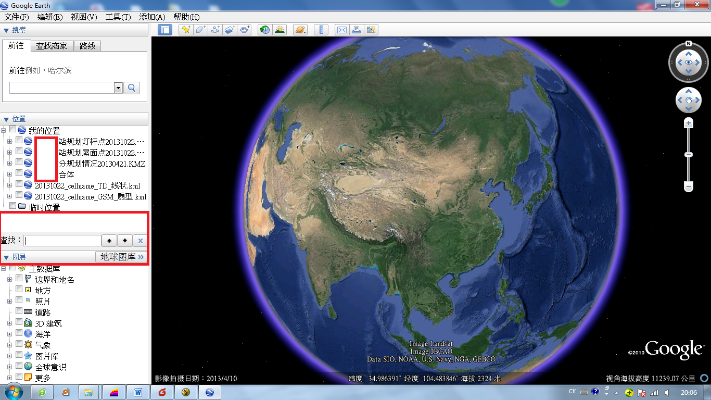Click the zoom out minus button
Image resolution: width=711 pixels, height=400 pixels.
[688, 186]
